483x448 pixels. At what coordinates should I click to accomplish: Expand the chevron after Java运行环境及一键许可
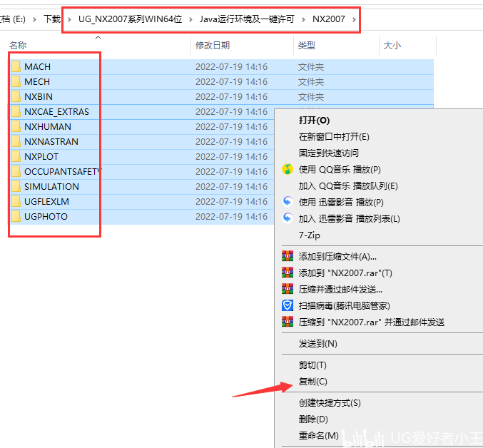(303, 19)
